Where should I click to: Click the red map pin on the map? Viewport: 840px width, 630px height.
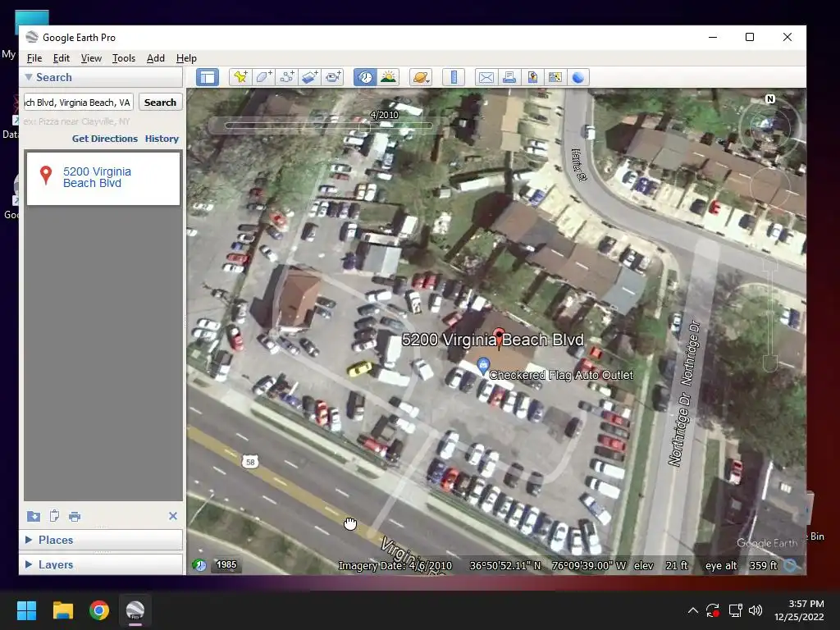(x=499, y=337)
